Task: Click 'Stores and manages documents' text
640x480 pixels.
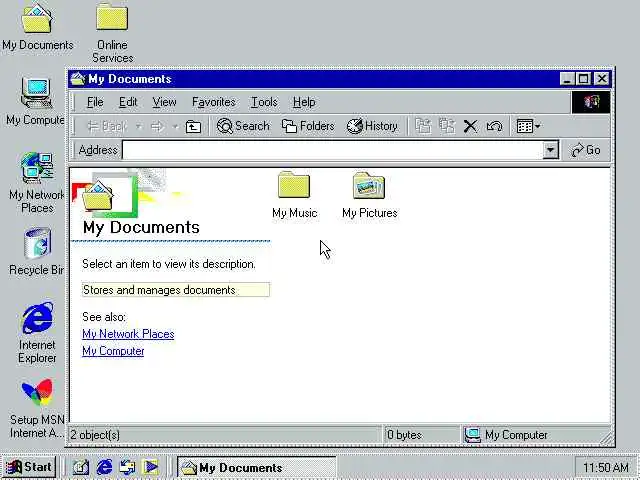Action: tap(159, 290)
